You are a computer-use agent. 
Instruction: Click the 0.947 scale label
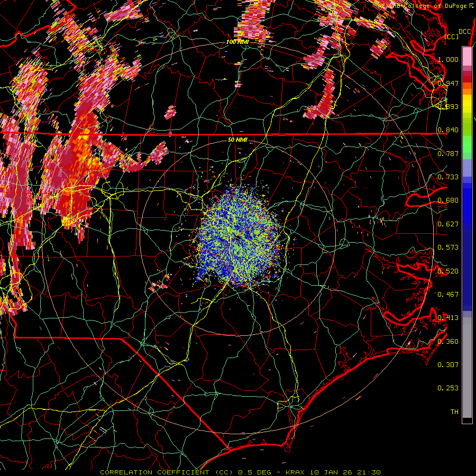click(448, 83)
